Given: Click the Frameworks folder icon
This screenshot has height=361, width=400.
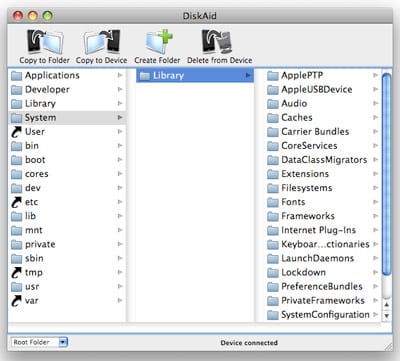Looking at the screenshot, I should [x=273, y=216].
